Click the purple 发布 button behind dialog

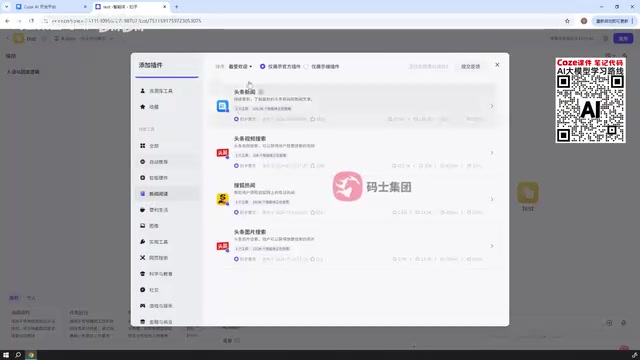623,38
